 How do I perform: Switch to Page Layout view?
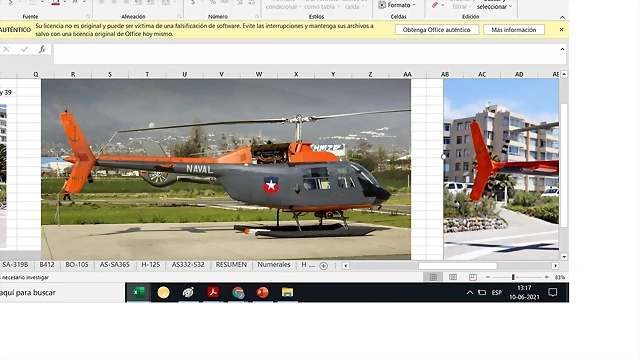point(453,277)
